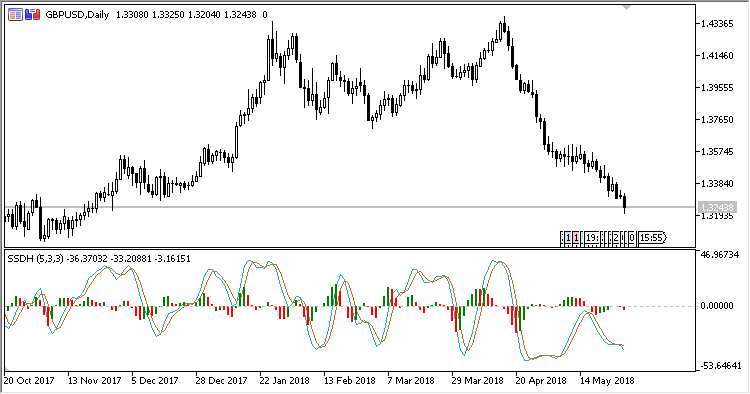The image size is (750, 394).
Task: Click price scale value 1.43365
Action: pyautogui.click(x=717, y=24)
